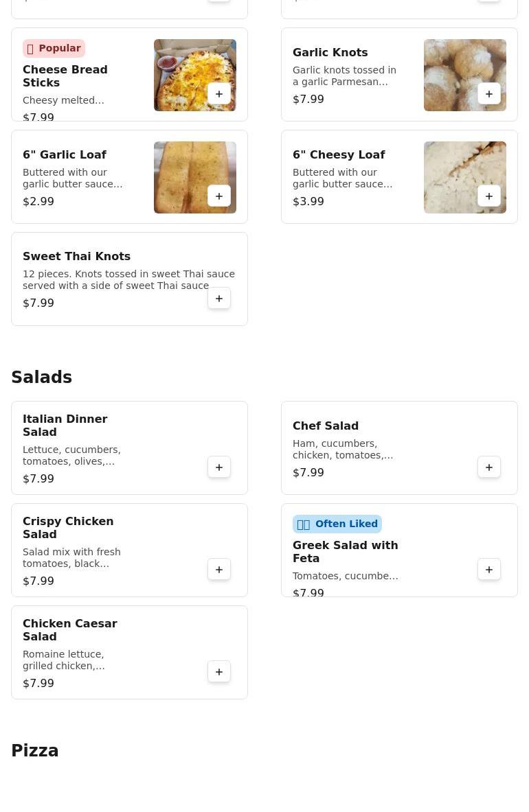Image resolution: width=529 pixels, height=812 pixels.
Task: Add Sweet Thai Knots to order
Action: click(219, 299)
